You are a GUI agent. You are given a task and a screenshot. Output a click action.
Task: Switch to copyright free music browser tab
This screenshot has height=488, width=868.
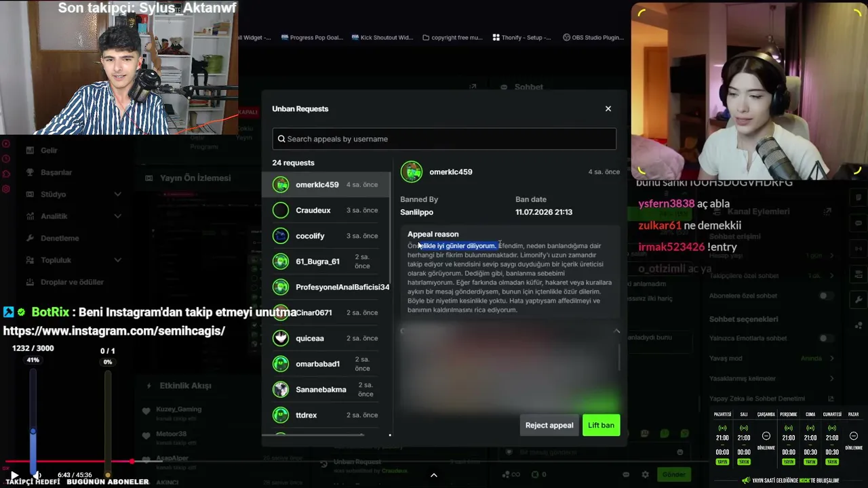(x=452, y=37)
